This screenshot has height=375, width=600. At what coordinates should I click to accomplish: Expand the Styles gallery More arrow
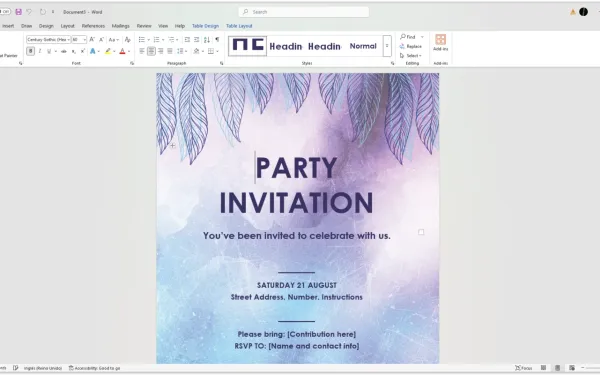(x=387, y=46)
